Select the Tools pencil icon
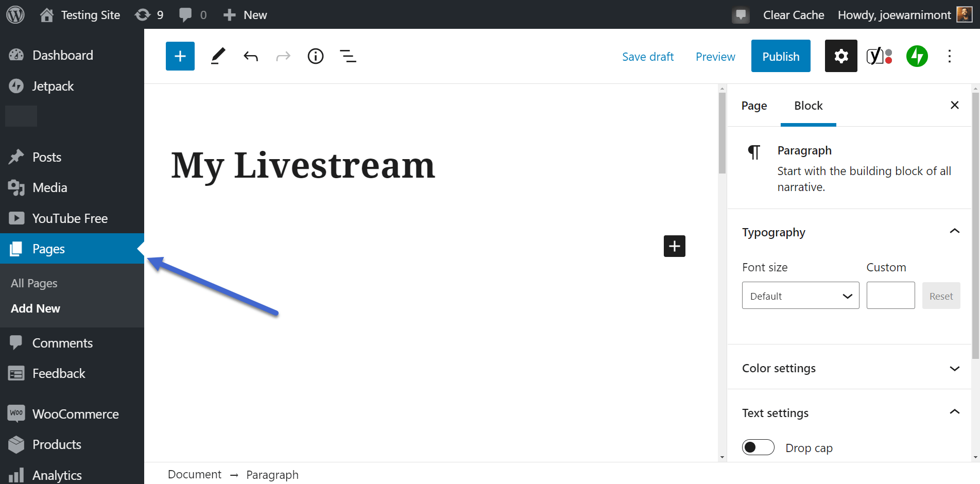The image size is (980, 484). pyautogui.click(x=218, y=56)
